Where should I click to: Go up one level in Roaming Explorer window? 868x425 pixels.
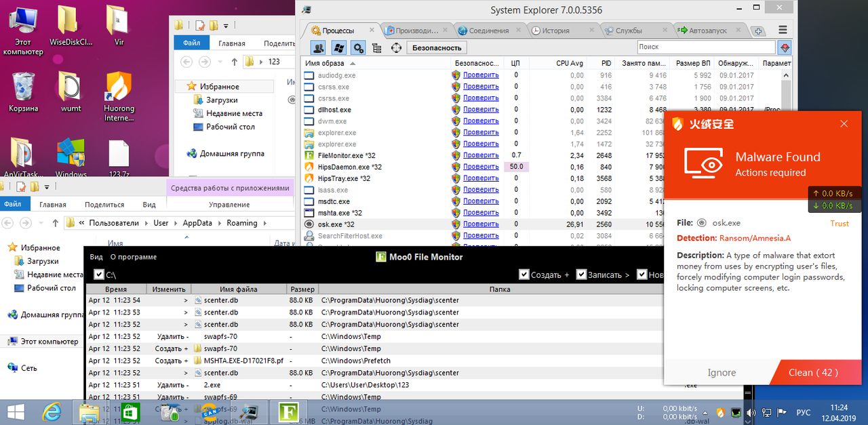click(55, 222)
